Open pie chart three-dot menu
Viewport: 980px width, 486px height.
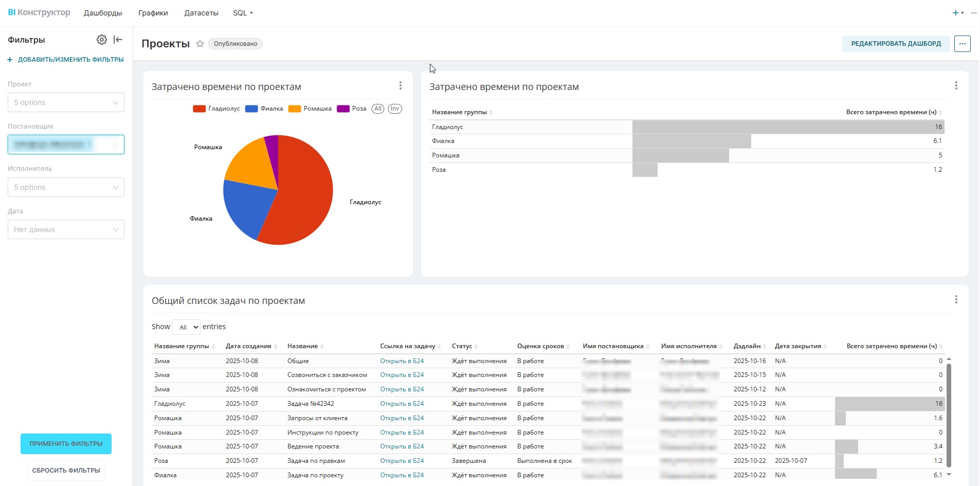coord(401,85)
